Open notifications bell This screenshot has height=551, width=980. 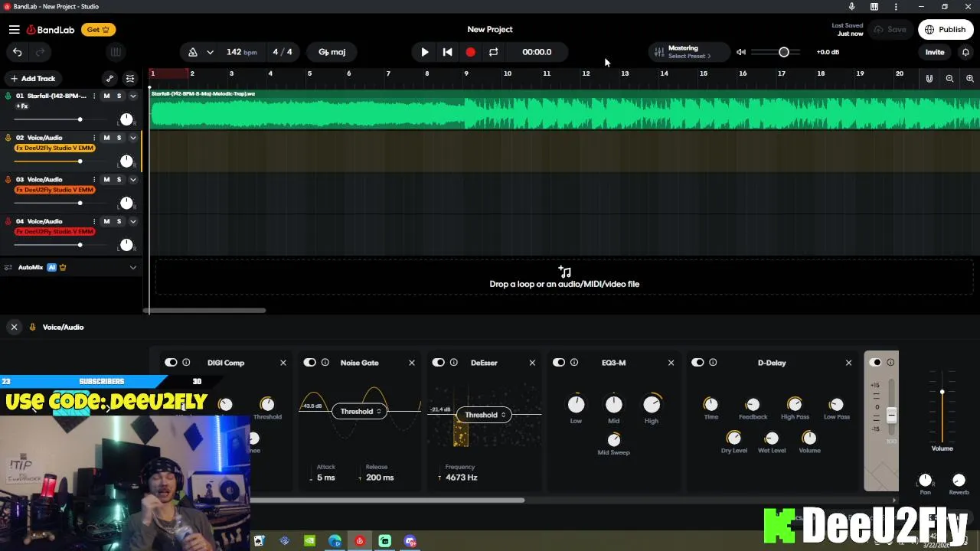[965, 52]
